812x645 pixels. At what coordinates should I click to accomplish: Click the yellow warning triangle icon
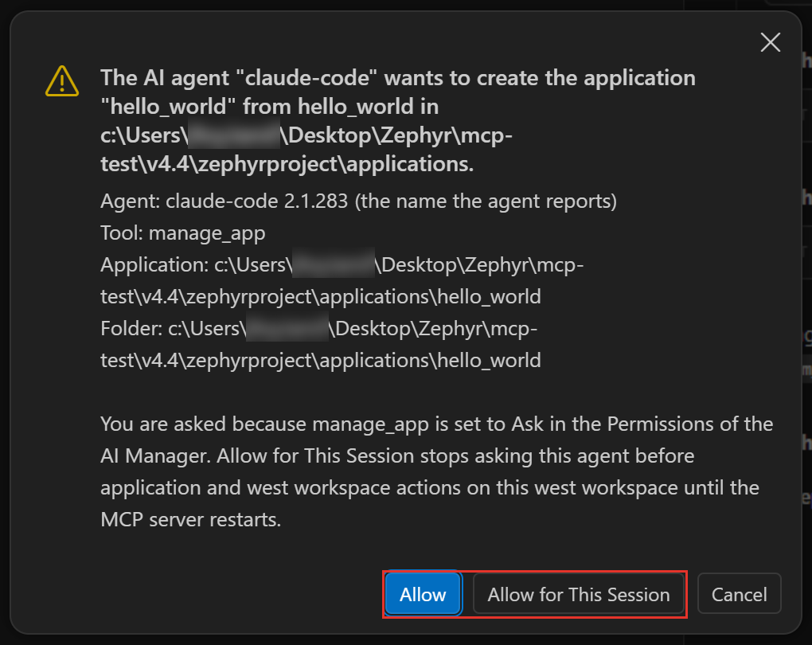(62, 81)
